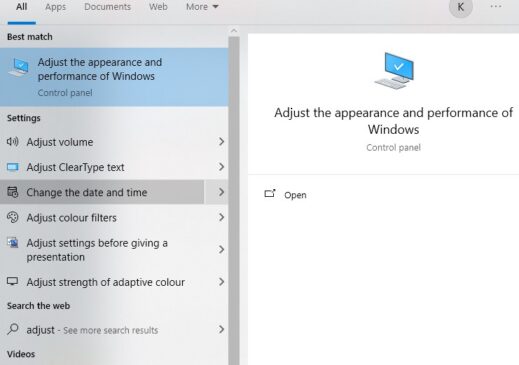Select Change the date and time result

102,192
